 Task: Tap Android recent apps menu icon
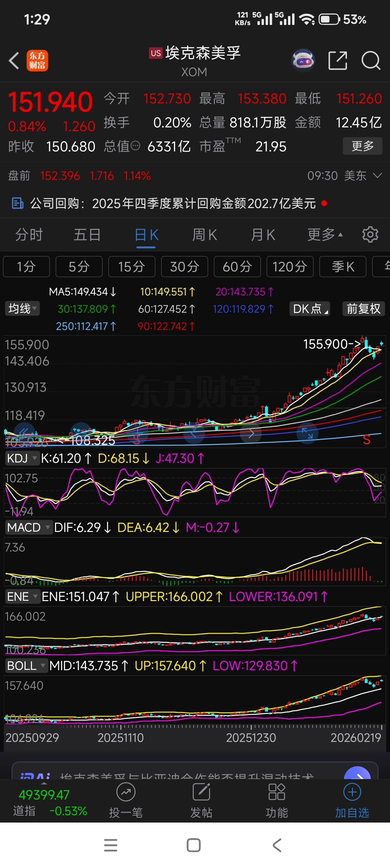pyautogui.click(x=110, y=845)
